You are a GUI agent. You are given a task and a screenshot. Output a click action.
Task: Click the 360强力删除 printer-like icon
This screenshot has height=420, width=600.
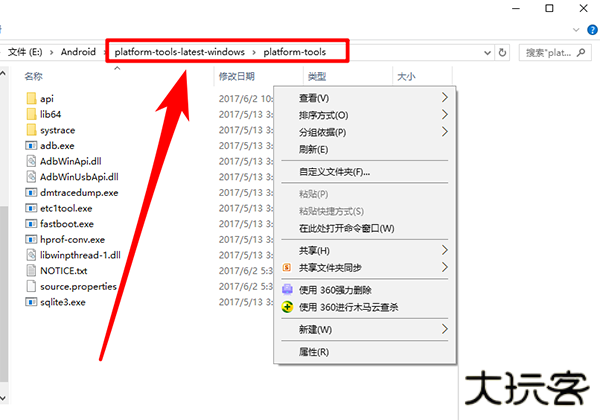(x=288, y=290)
